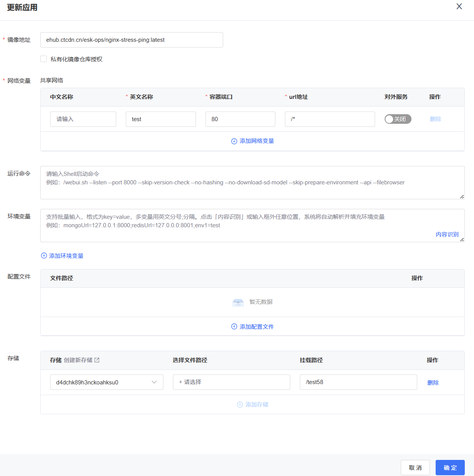Grab the 环境变量 textarea resize handle
The width and height of the screenshot is (474, 476).
pyautogui.click(x=462, y=240)
